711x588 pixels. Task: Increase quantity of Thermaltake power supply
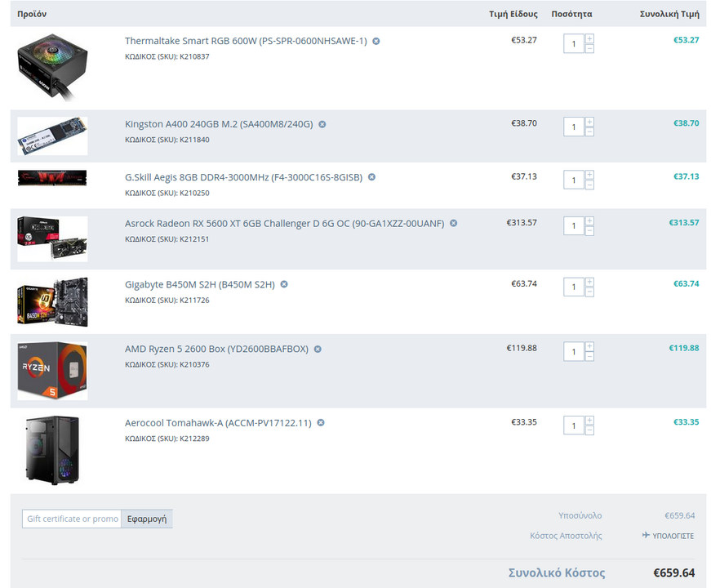589,38
